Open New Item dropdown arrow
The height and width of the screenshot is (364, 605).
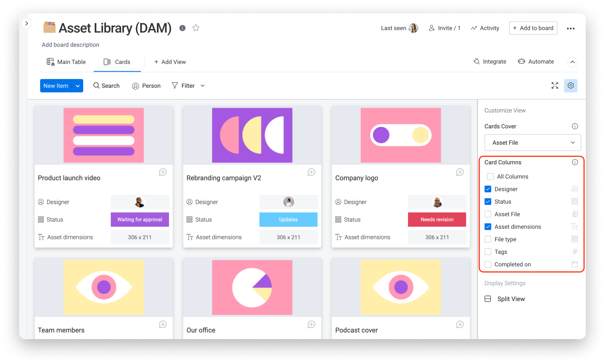(78, 86)
